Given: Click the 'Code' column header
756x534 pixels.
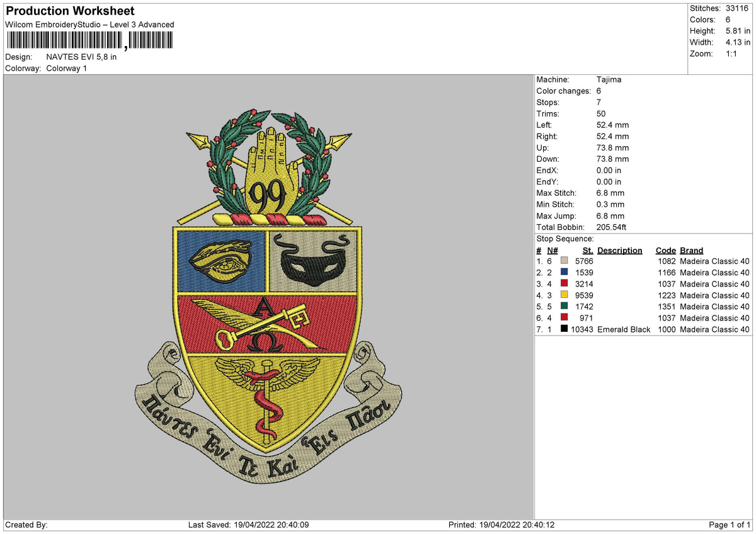Looking at the screenshot, I should tap(665, 250).
